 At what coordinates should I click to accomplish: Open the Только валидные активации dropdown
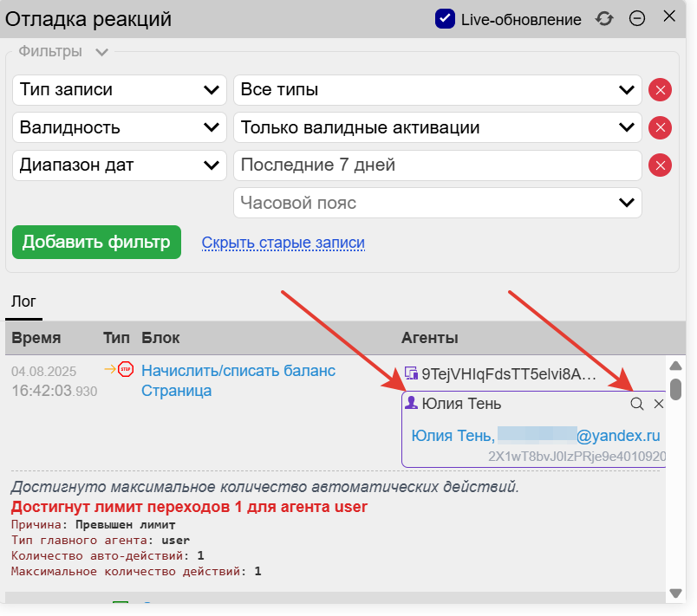pyautogui.click(x=438, y=127)
